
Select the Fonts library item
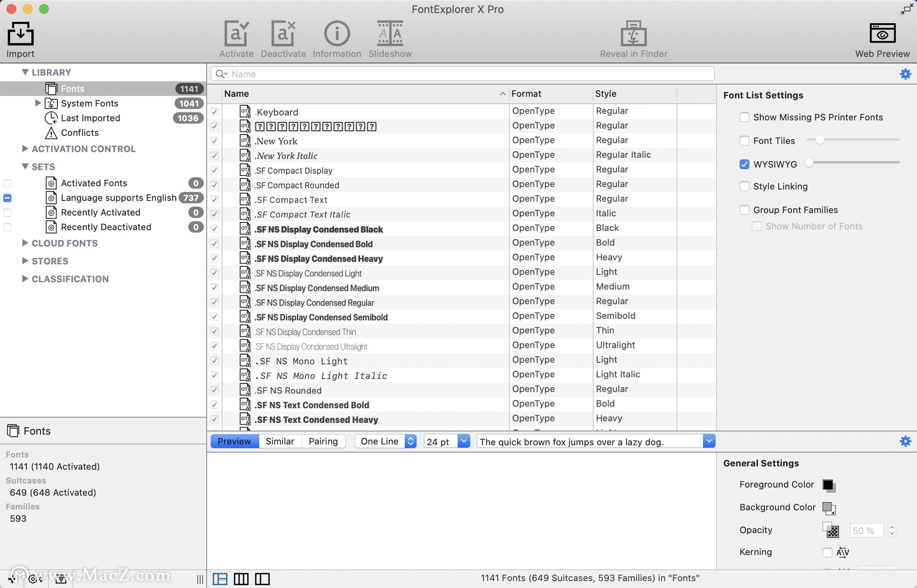tap(102, 89)
